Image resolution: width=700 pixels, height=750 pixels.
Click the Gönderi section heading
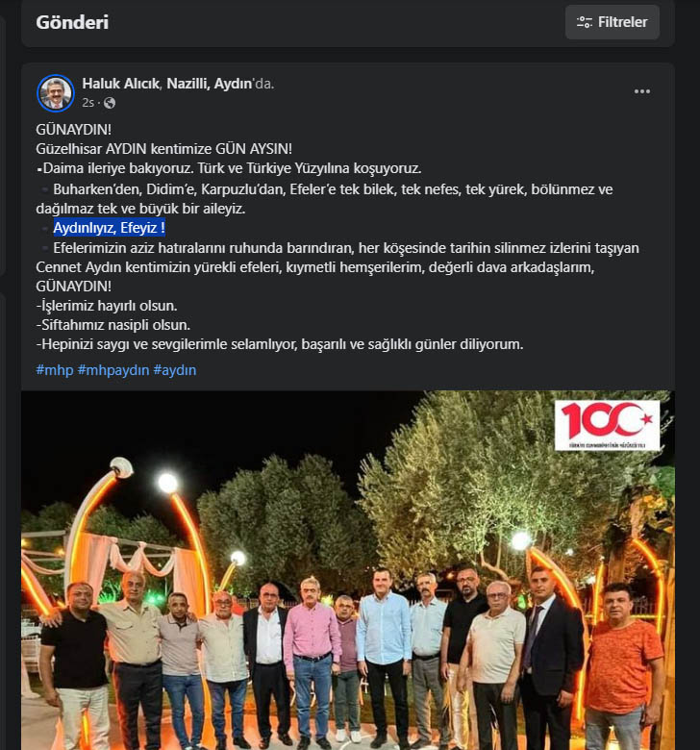click(x=72, y=22)
